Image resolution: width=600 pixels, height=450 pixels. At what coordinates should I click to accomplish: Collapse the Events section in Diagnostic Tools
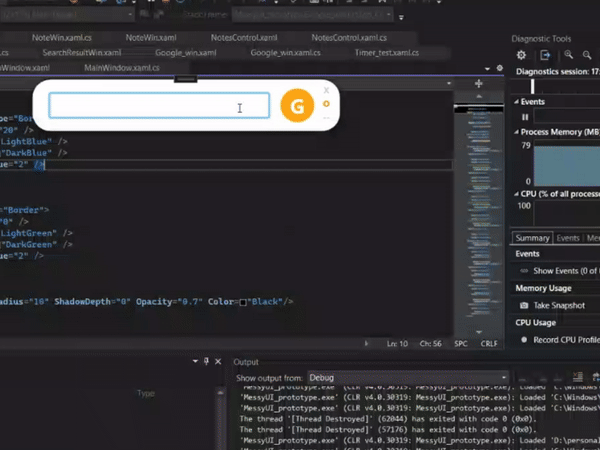point(516,101)
